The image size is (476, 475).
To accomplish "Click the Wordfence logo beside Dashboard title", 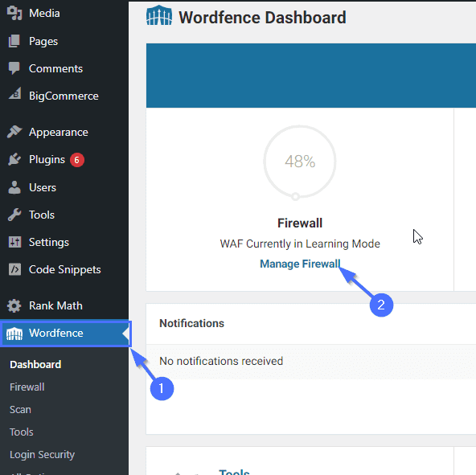I will coord(159,15).
